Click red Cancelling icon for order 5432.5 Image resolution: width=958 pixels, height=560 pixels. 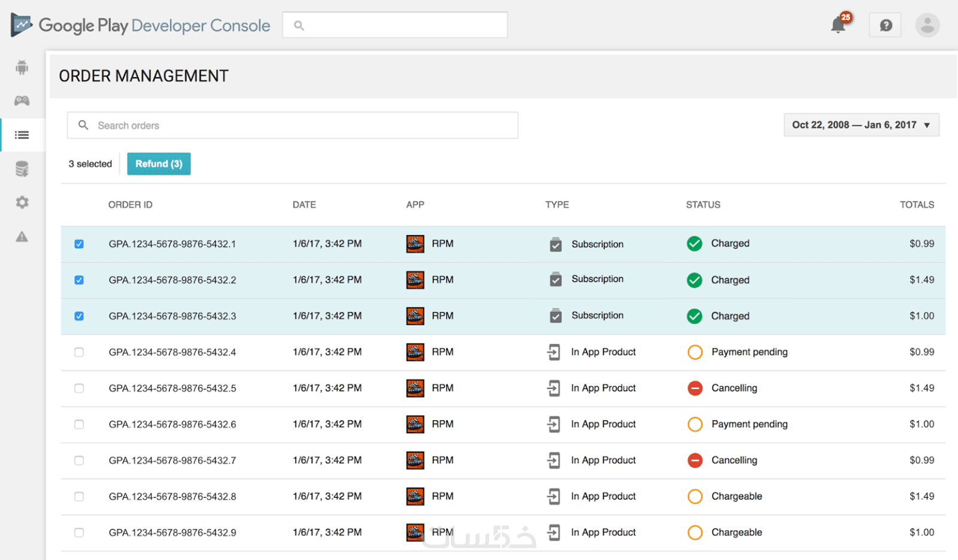click(x=695, y=388)
